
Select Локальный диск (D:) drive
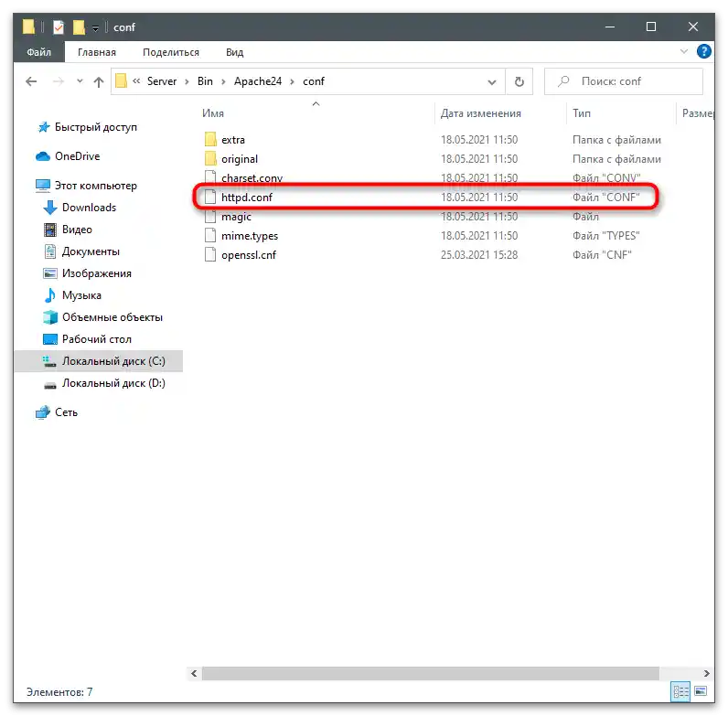[x=113, y=383]
